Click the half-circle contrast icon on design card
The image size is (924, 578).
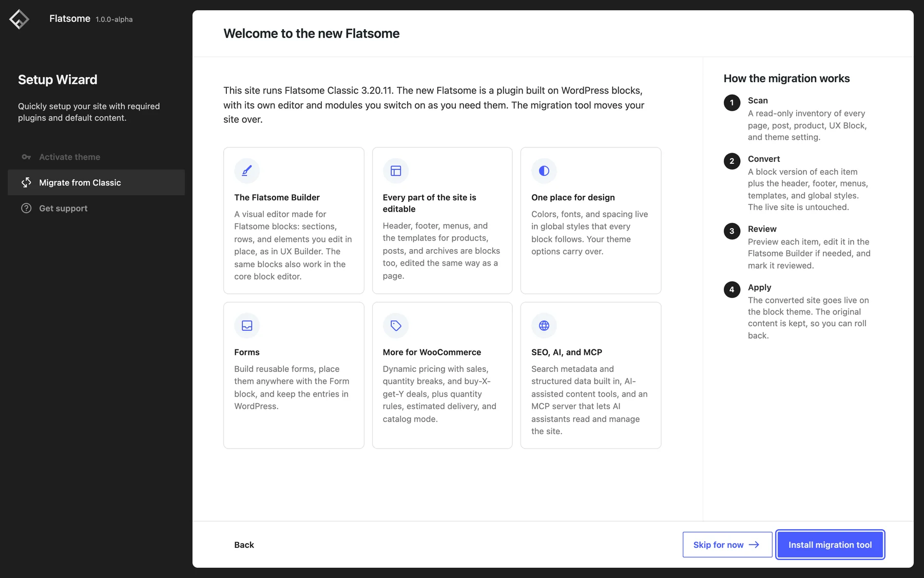click(x=544, y=171)
